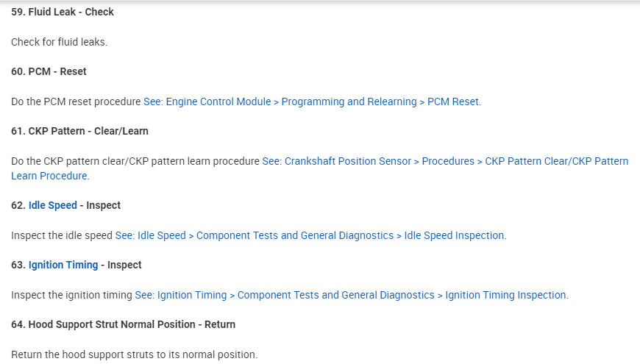This screenshot has height=364, width=640.
Task: Open the PCM Reset procedure link
Action: (312, 101)
